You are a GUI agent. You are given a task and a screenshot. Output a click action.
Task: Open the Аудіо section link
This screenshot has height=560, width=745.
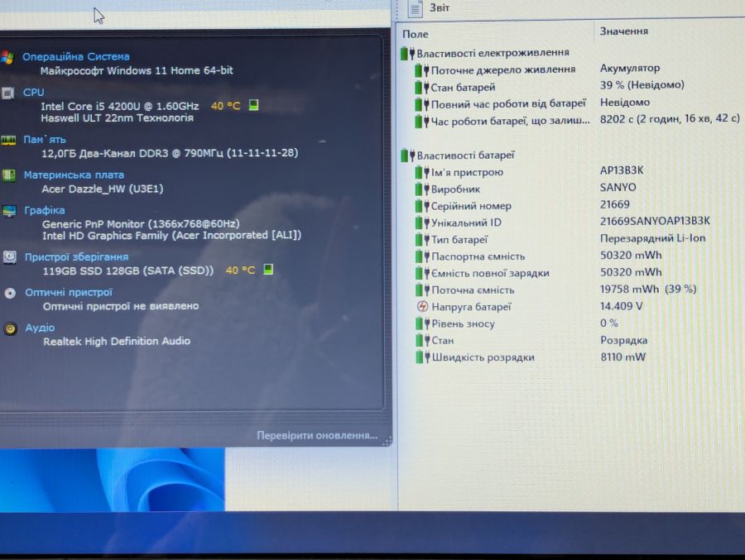(40, 328)
